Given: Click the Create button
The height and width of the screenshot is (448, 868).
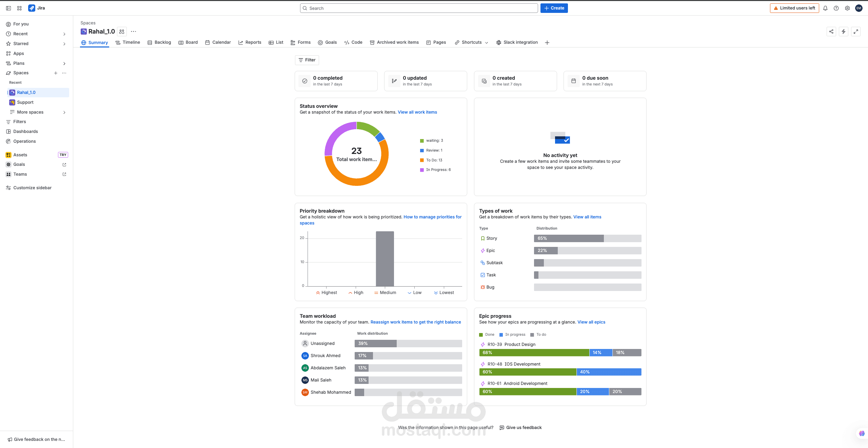Looking at the screenshot, I should (x=554, y=8).
